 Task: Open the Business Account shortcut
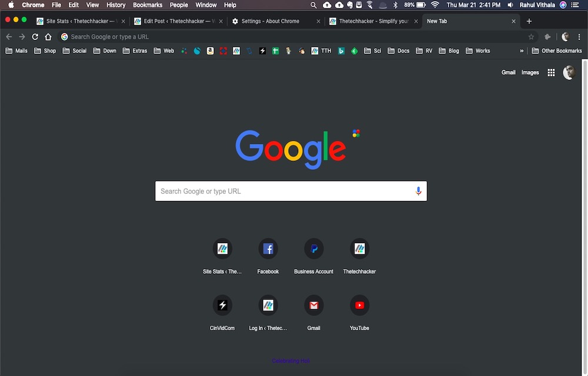(x=313, y=248)
